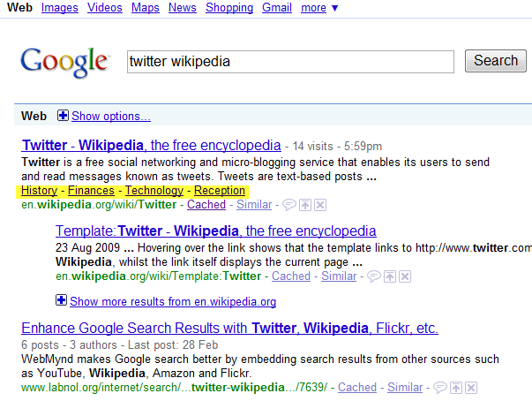Remove the Template:Twitter result

(x=403, y=276)
